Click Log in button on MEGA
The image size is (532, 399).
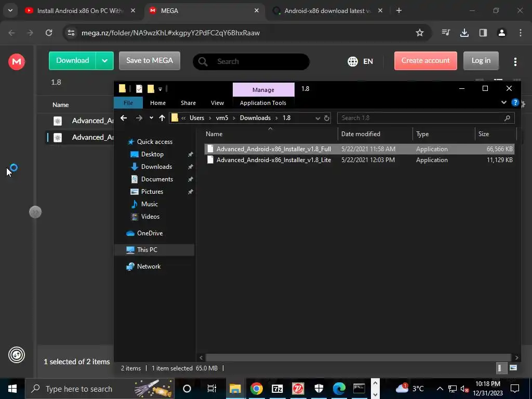coord(481,61)
